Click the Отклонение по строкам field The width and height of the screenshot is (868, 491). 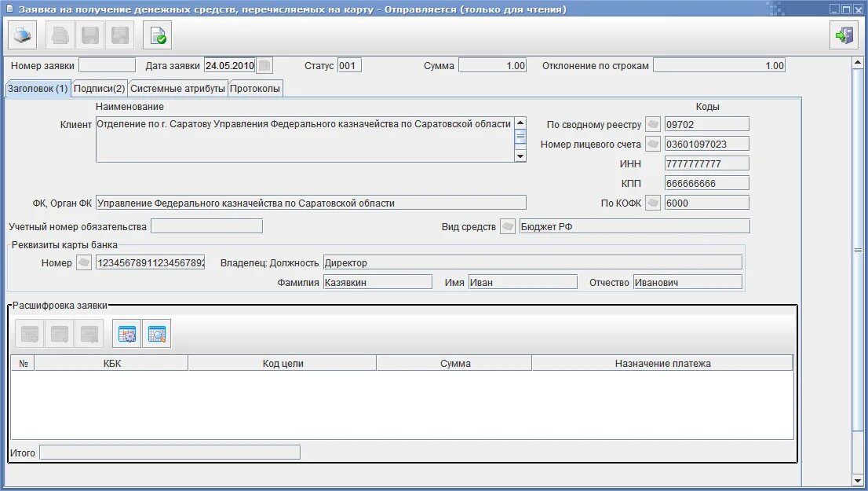click(719, 65)
